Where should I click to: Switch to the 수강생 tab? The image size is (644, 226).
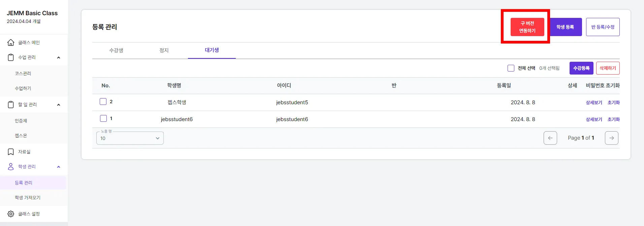click(116, 50)
